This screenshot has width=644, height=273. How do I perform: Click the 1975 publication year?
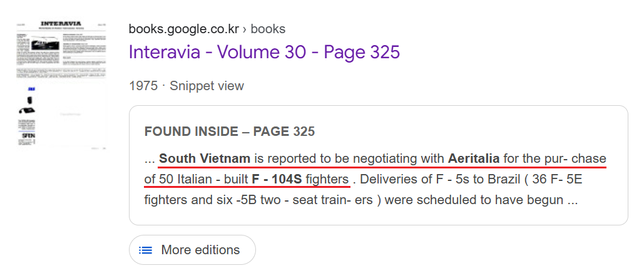click(x=143, y=86)
